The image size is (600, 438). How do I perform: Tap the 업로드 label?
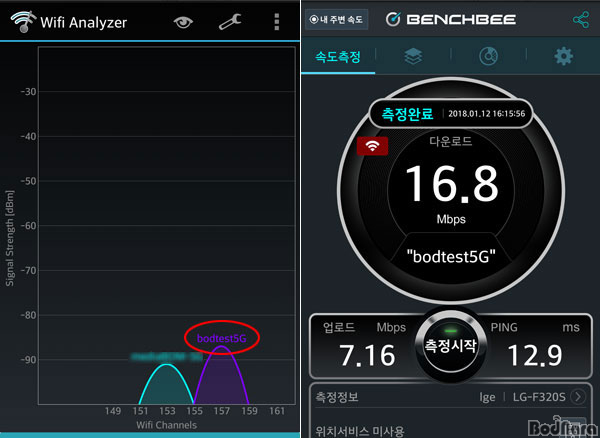tap(339, 327)
